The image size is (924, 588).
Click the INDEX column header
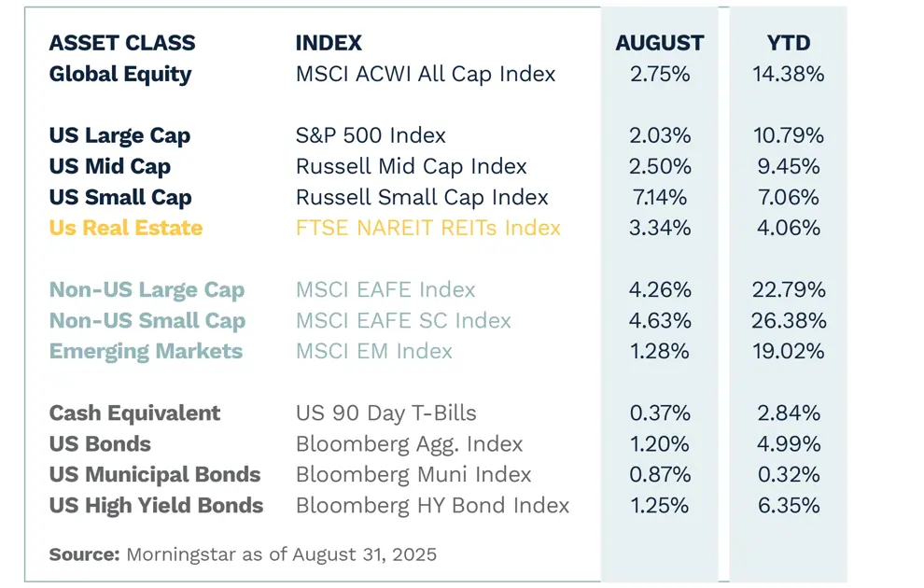tap(329, 43)
